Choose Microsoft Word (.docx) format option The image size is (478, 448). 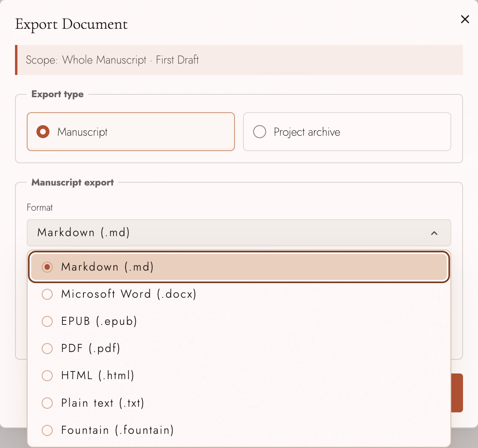coord(239,294)
